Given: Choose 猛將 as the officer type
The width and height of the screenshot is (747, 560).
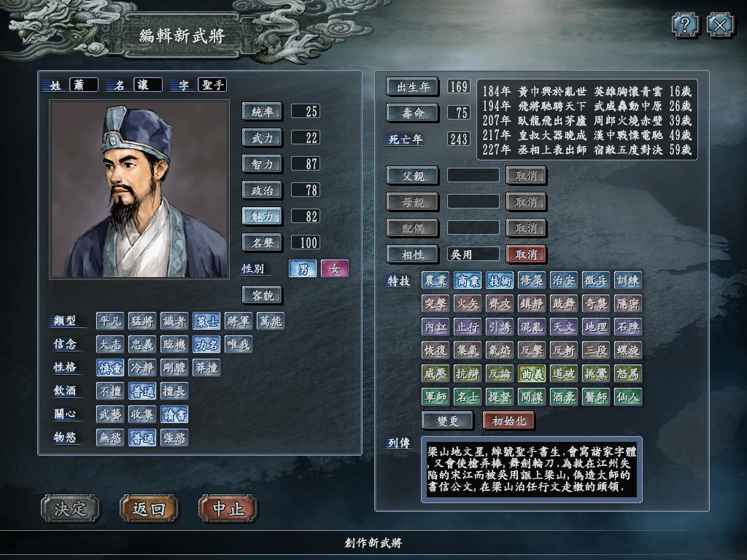Looking at the screenshot, I should (x=142, y=321).
